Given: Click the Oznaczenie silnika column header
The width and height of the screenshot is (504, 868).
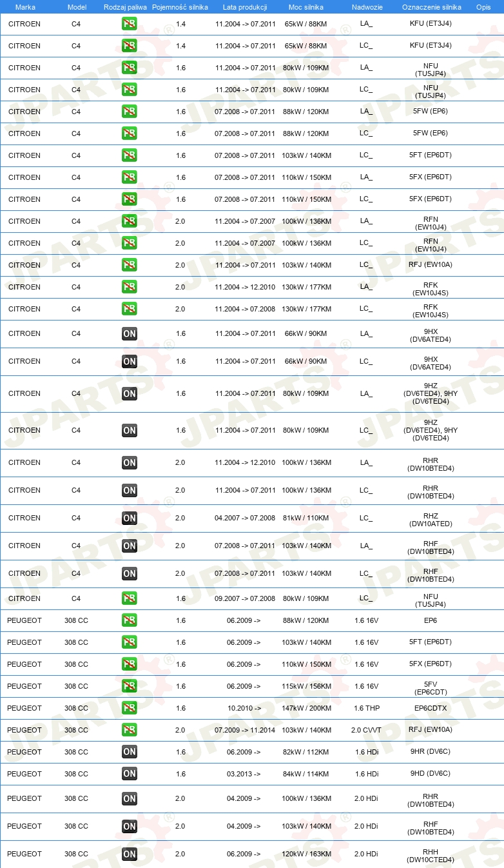Looking at the screenshot, I should tap(432, 7).
